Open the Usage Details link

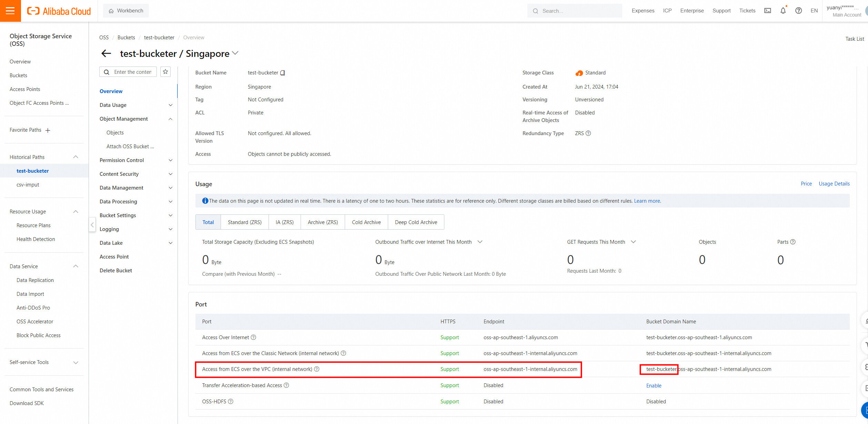click(834, 184)
